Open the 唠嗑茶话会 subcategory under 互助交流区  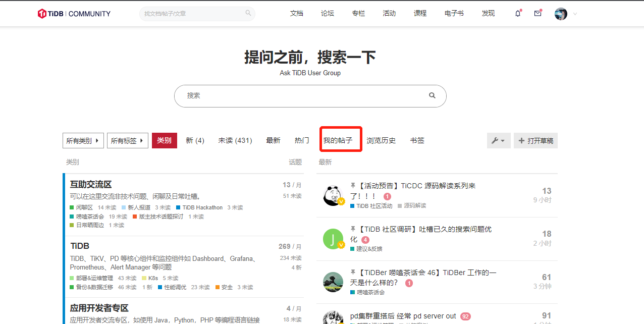(x=87, y=217)
